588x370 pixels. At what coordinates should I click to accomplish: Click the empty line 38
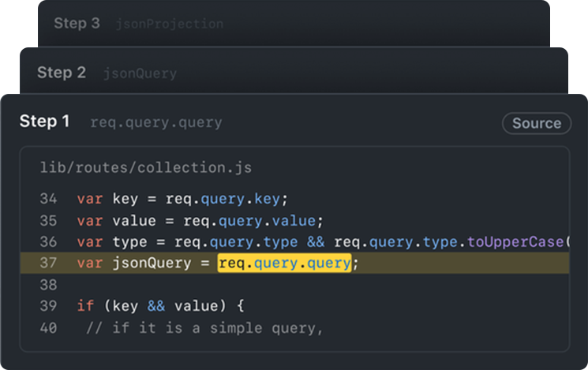(294, 285)
